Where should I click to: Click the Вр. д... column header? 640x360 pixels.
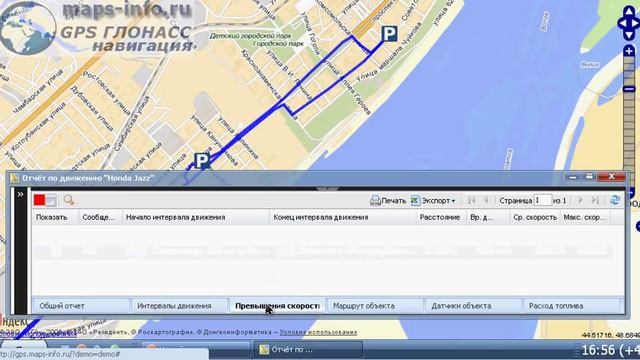tap(488, 218)
